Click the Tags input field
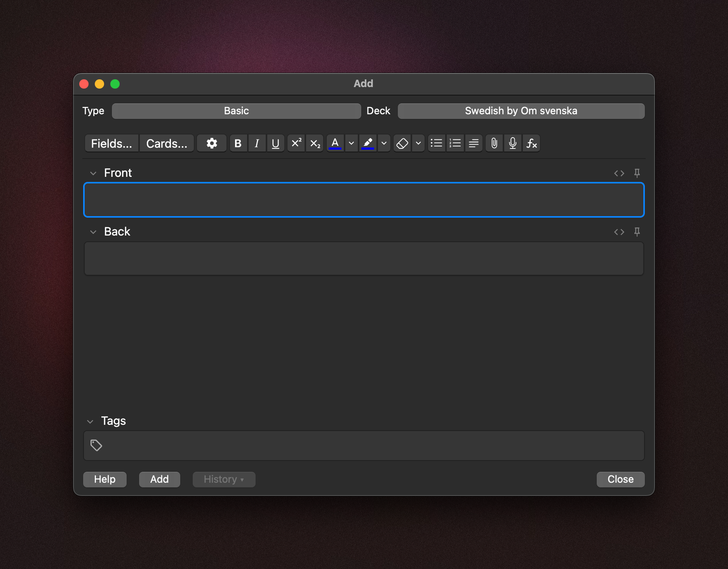This screenshot has width=728, height=569. (364, 445)
